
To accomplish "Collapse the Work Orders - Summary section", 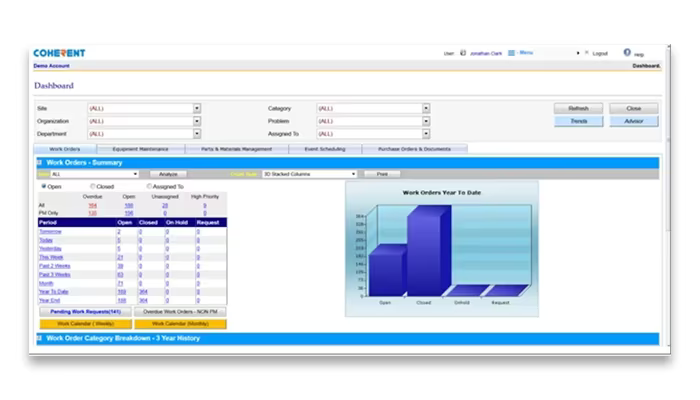I will pyautogui.click(x=39, y=162).
